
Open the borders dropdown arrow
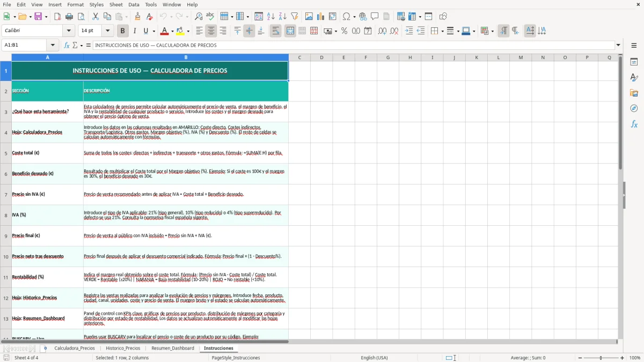pyautogui.click(x=442, y=31)
